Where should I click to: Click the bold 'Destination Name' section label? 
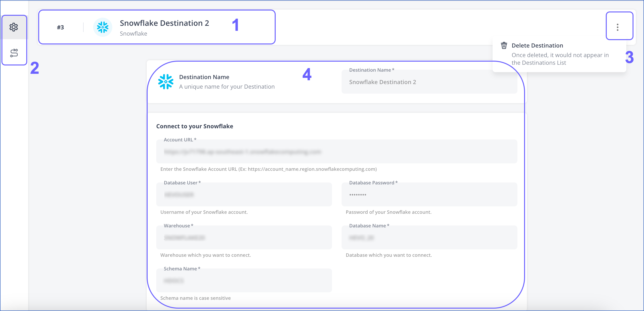coord(204,77)
